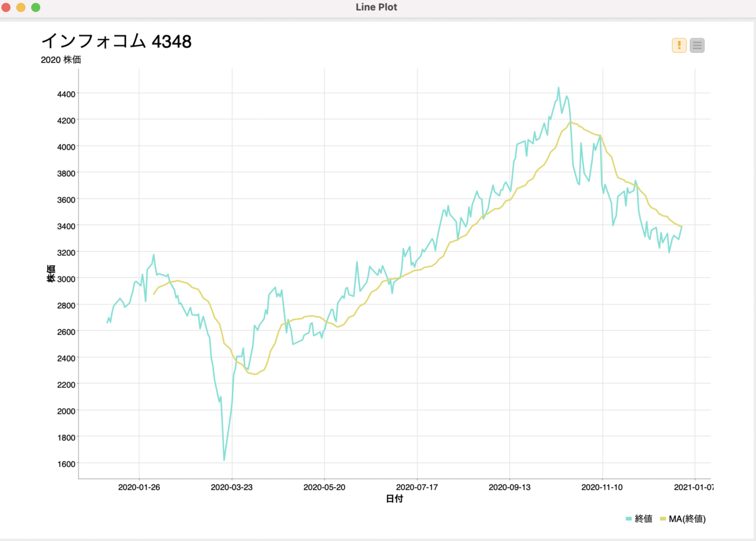Image resolution: width=756 pixels, height=541 pixels.
Task: Click the y-axis value 4000
Action: tap(67, 147)
